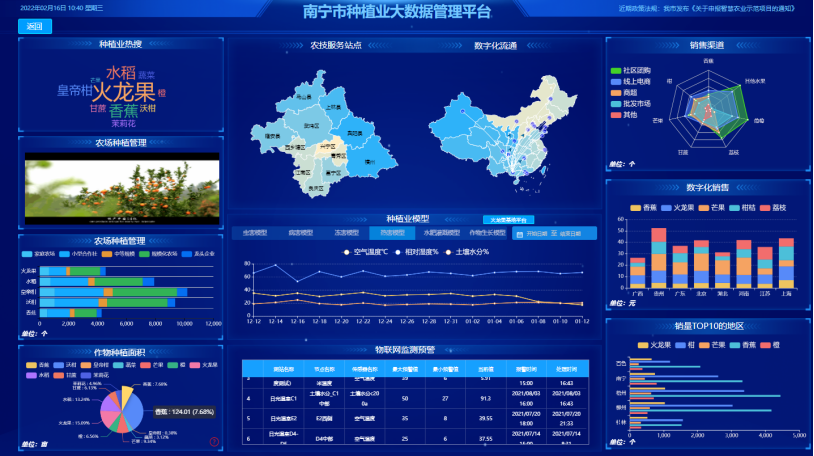Switch to the 作物生长模型 tab
Viewport: 814px width, 456px height.
click(x=487, y=233)
